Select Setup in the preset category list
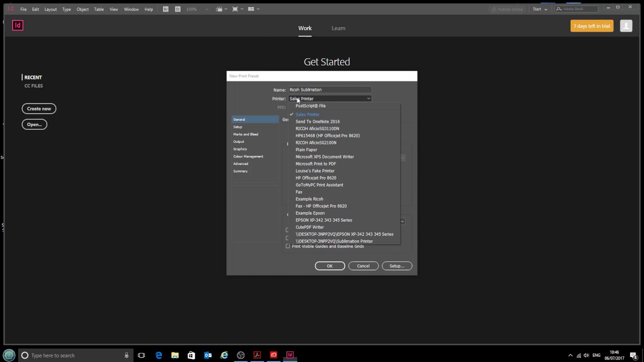Viewport: 644px width, 362px height. 255,127
